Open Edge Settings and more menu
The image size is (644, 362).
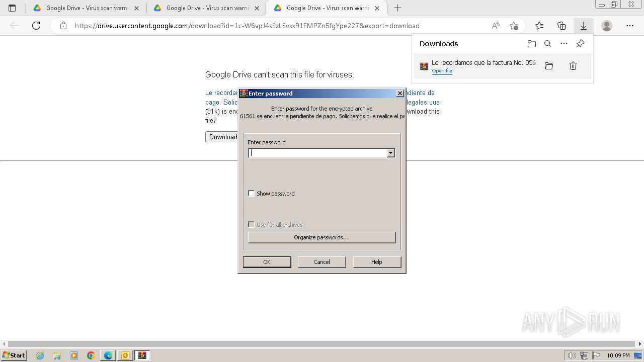tap(630, 26)
